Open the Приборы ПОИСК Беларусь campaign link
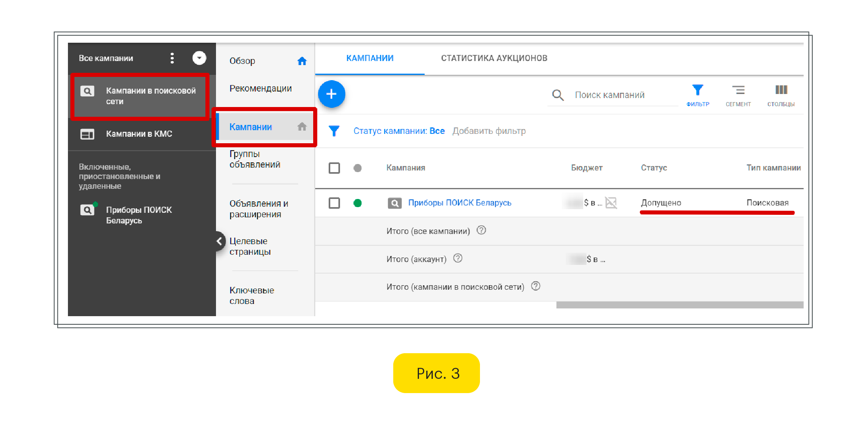 tap(459, 203)
